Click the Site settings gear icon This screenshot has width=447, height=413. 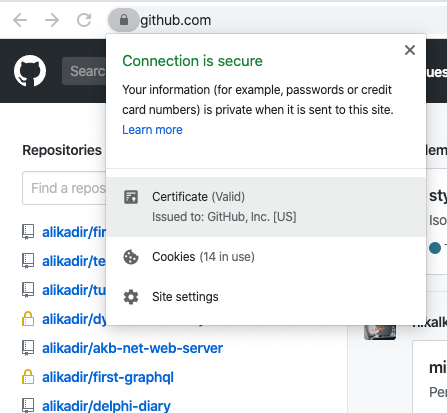pyautogui.click(x=131, y=297)
